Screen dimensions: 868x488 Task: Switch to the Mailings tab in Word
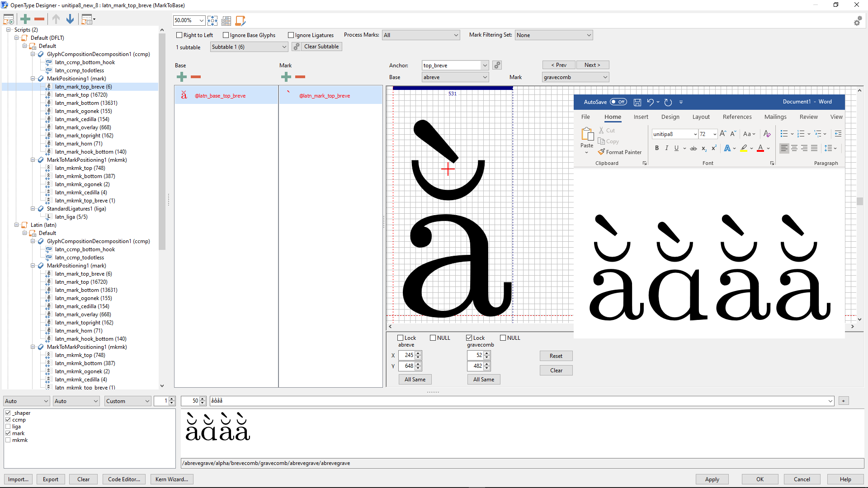click(775, 117)
